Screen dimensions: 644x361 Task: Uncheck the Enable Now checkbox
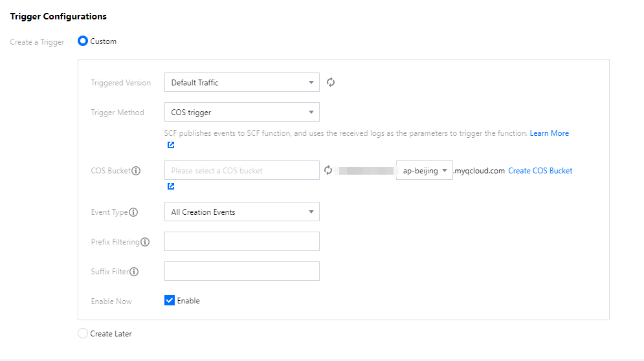pos(170,301)
